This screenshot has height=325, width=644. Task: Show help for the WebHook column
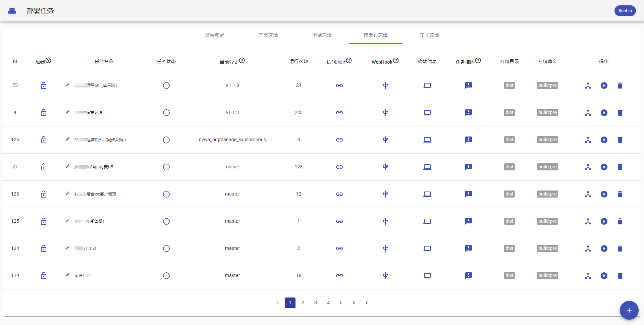[x=396, y=60]
